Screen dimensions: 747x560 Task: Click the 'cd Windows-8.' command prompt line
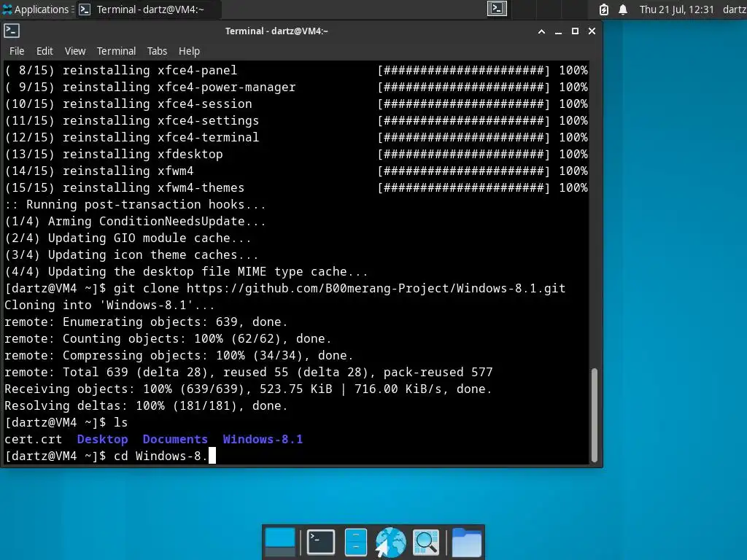pyautogui.click(x=111, y=456)
